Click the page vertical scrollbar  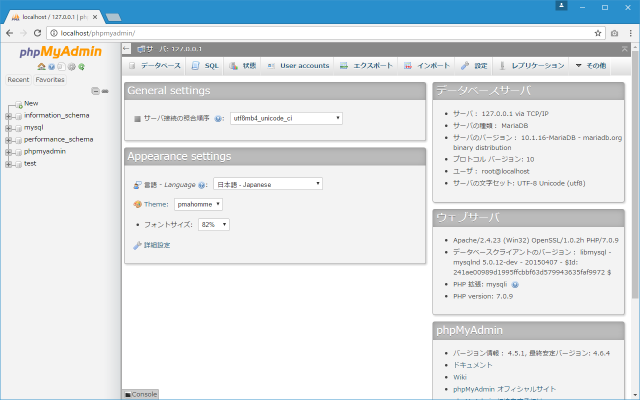pos(635,175)
